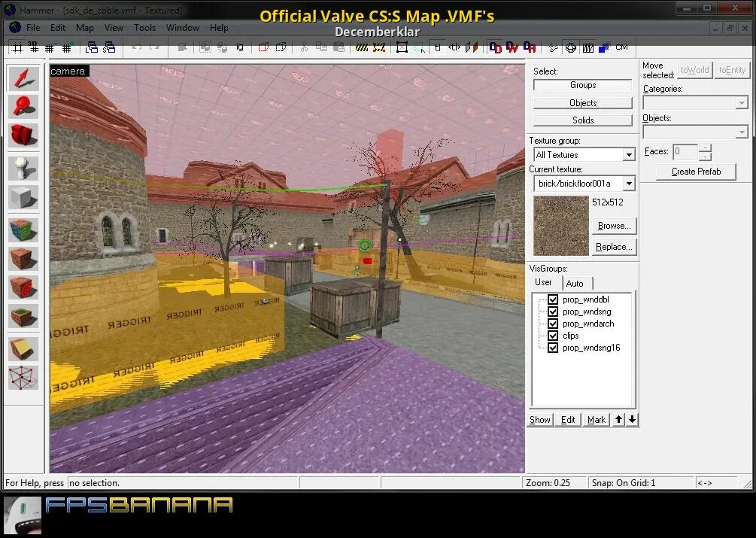Toggle the 'tl' texture lock icon

(x=437, y=47)
